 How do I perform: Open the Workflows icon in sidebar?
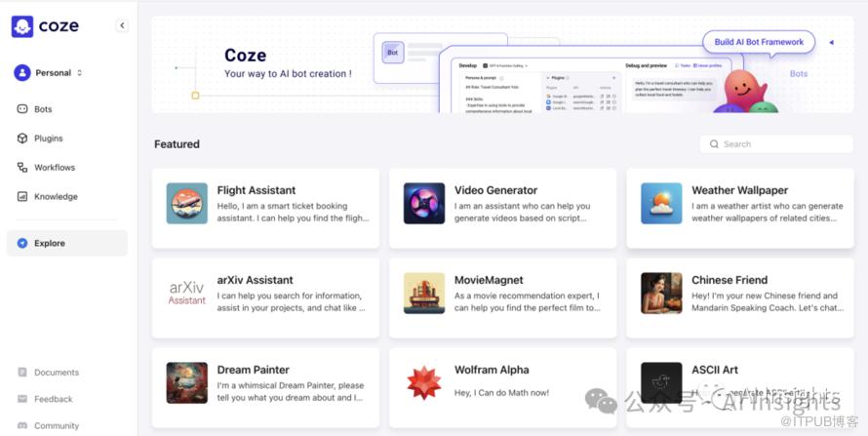[22, 167]
